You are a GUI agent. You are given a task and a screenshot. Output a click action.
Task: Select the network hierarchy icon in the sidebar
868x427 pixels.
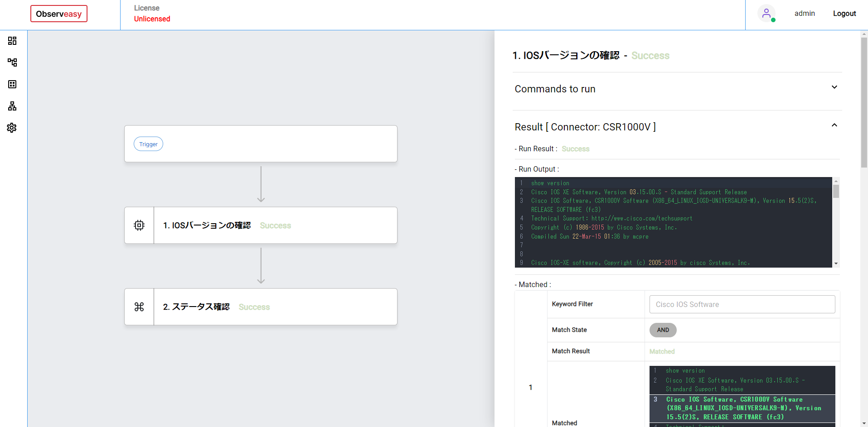[x=12, y=106]
